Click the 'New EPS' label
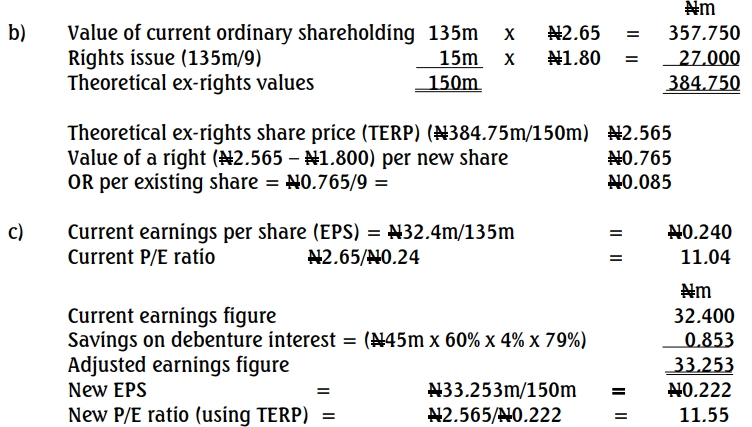 (x=107, y=390)
